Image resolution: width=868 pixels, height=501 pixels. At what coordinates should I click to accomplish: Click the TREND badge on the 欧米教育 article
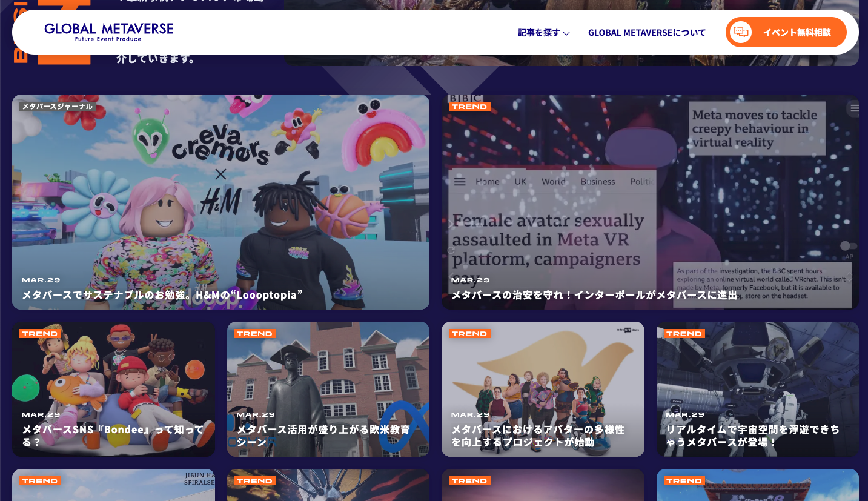[254, 333]
